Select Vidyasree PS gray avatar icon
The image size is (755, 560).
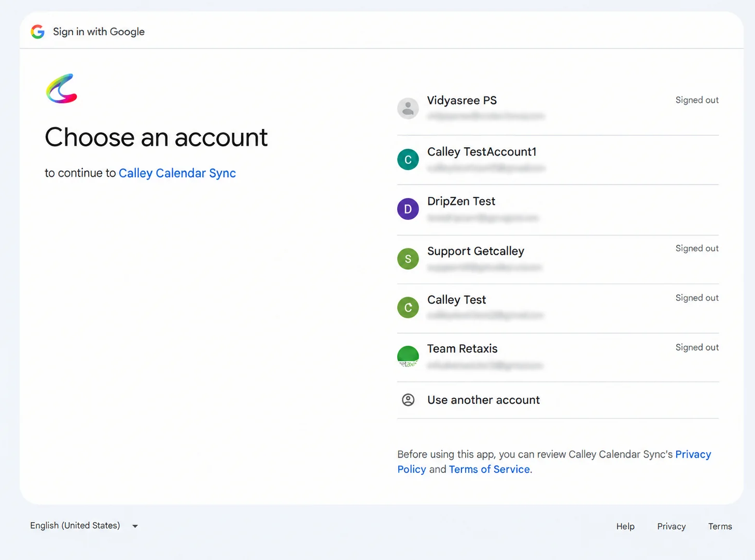pos(408,108)
